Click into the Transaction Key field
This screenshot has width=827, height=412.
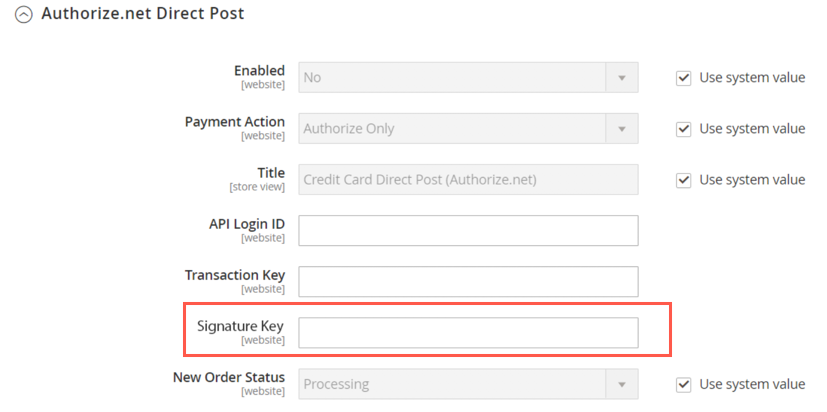tap(468, 281)
